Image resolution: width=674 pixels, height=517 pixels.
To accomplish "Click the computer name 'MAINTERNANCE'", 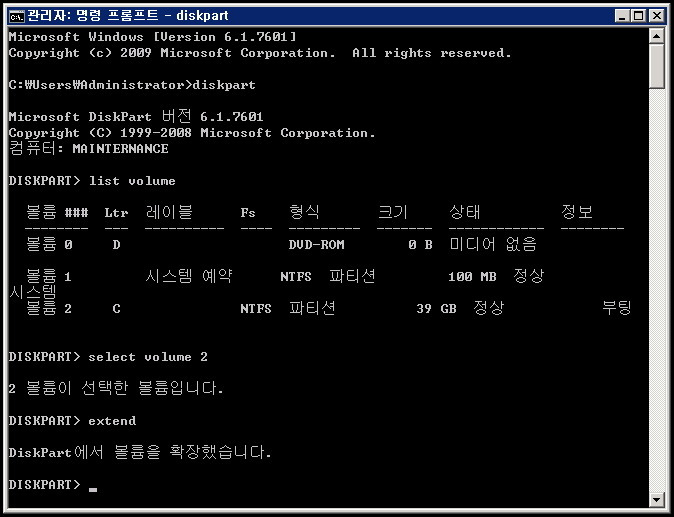I will tap(120, 149).
